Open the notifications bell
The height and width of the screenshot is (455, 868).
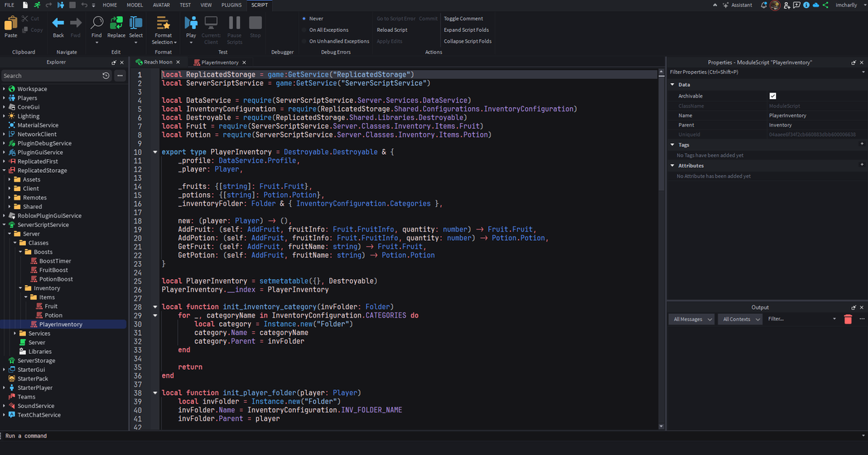pyautogui.click(x=765, y=5)
